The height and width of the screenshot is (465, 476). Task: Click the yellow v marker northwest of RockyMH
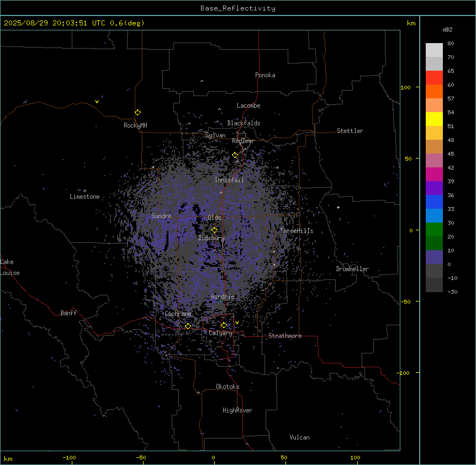(x=97, y=102)
